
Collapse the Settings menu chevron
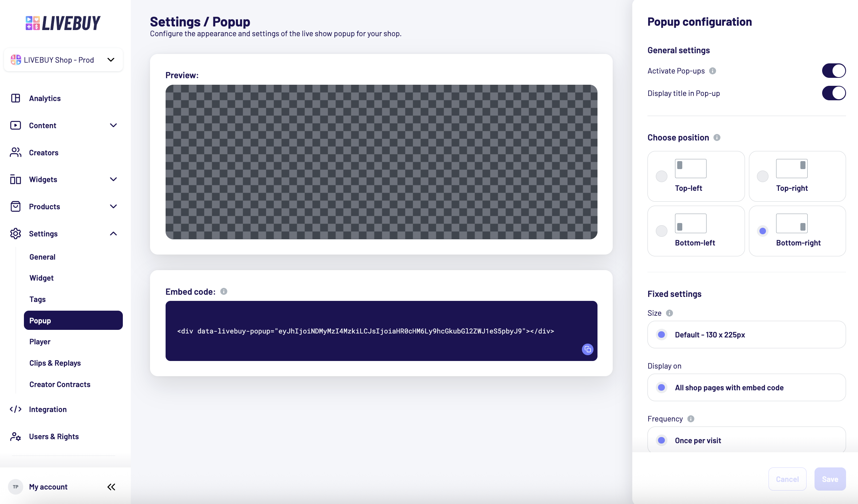113,234
